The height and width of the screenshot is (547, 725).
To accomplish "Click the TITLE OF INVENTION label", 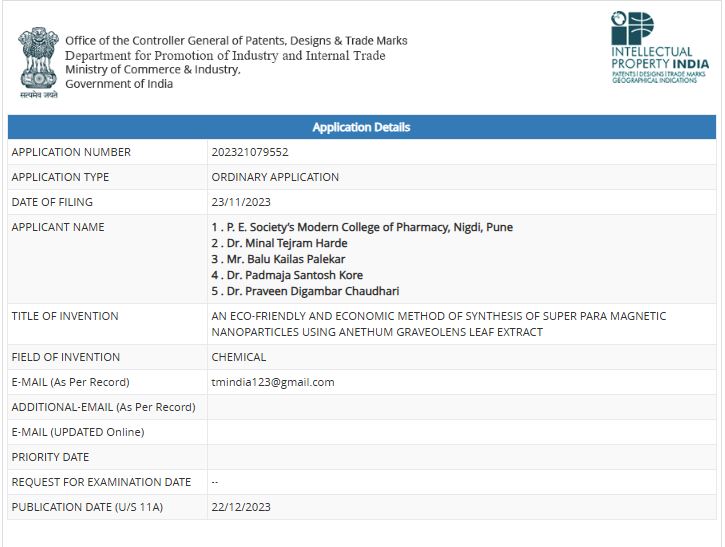I will point(65,316).
